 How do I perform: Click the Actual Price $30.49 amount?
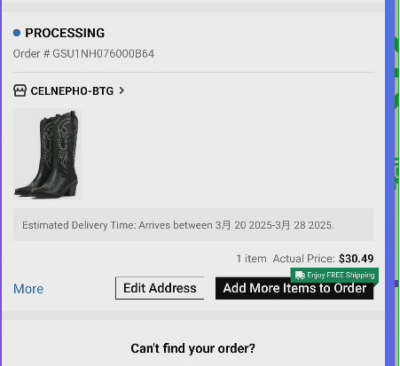(x=356, y=258)
